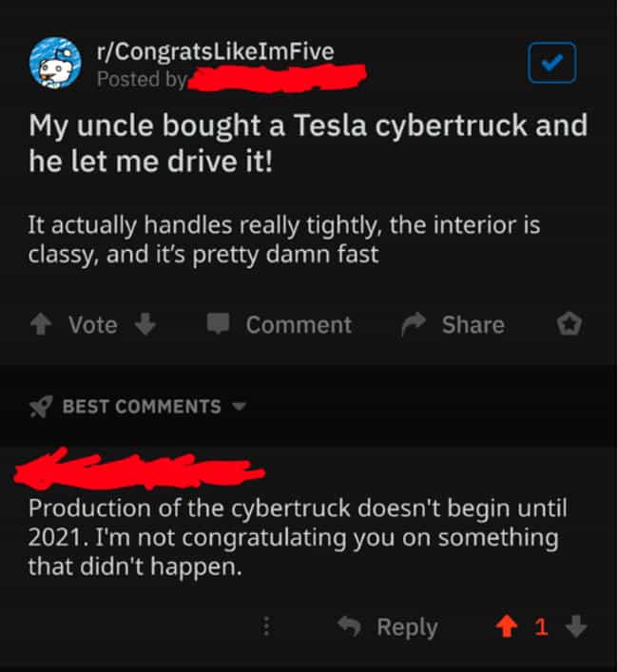Open the comment's three-dot options menu
The width and height of the screenshot is (618, 672).
pyautogui.click(x=266, y=626)
